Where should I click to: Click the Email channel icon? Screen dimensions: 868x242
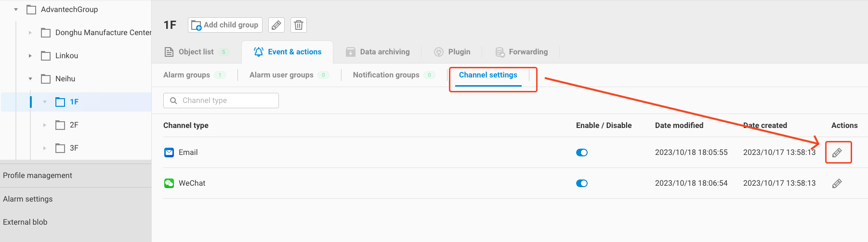[x=169, y=153]
